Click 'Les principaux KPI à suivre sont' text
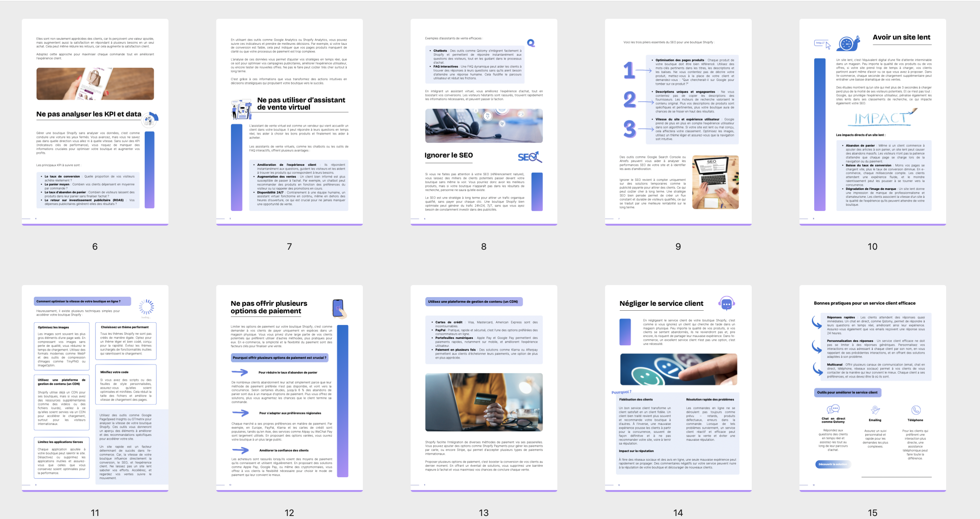980x519 pixels. [59, 165]
